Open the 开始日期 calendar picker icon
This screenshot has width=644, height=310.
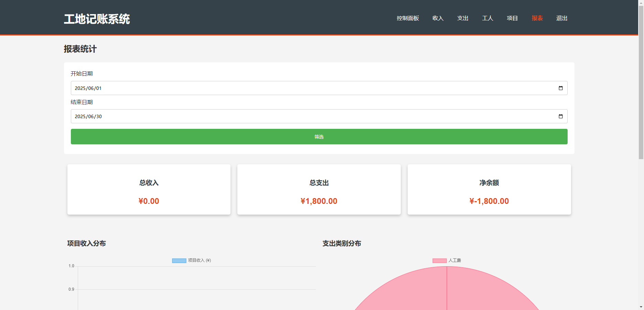click(561, 88)
